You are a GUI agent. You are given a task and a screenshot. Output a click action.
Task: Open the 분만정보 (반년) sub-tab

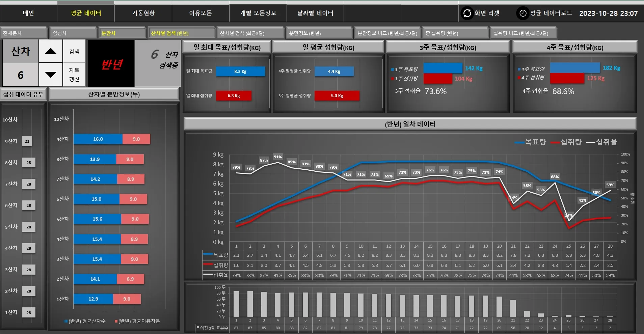tap(319, 33)
